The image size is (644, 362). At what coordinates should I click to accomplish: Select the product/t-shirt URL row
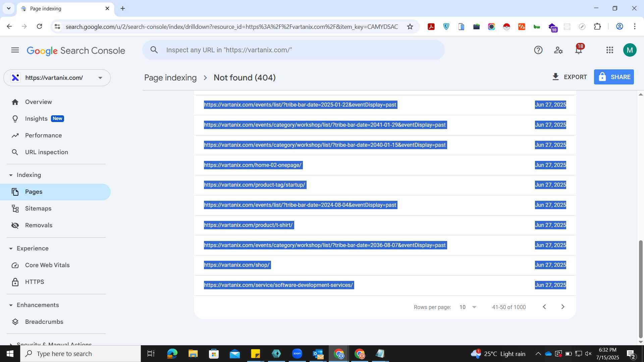[385, 225]
